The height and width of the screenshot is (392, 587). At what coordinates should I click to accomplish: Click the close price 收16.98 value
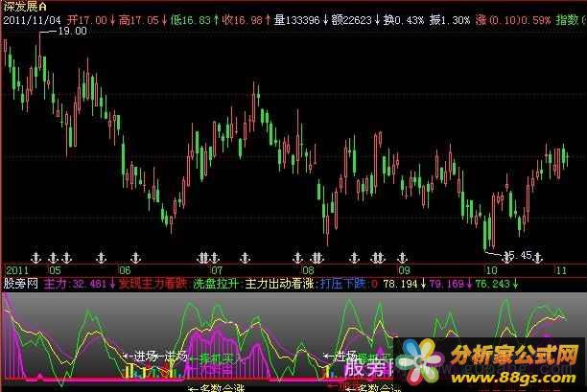tap(242, 20)
